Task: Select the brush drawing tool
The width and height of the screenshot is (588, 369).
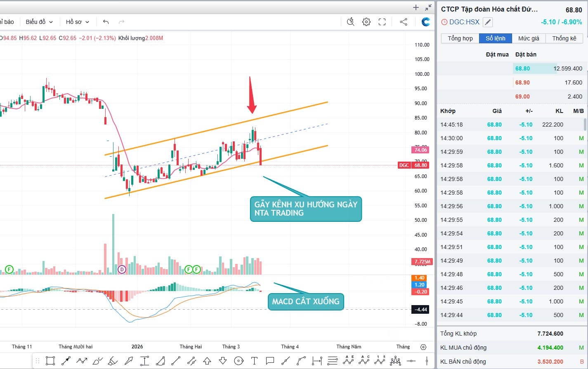Action: click(97, 361)
